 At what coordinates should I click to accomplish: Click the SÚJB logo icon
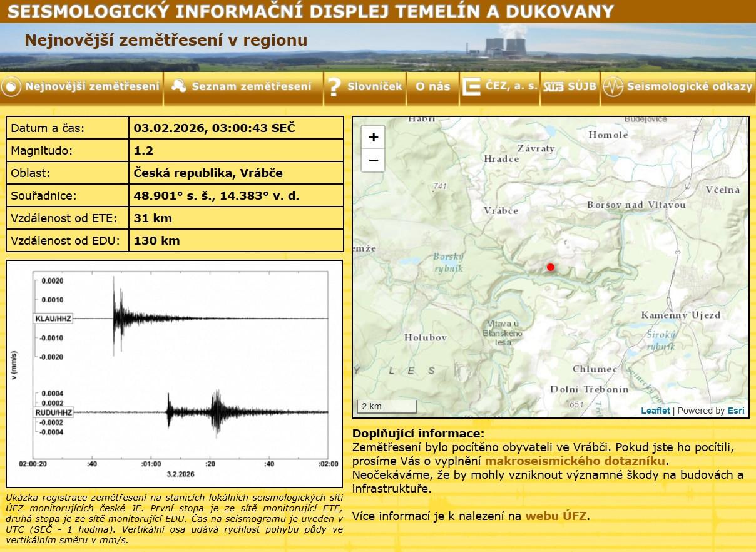coord(553,87)
